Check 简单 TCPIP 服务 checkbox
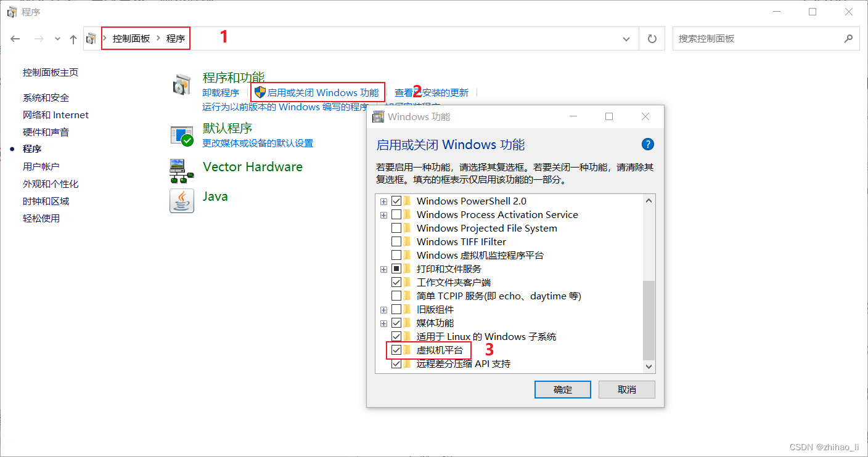 [396, 296]
